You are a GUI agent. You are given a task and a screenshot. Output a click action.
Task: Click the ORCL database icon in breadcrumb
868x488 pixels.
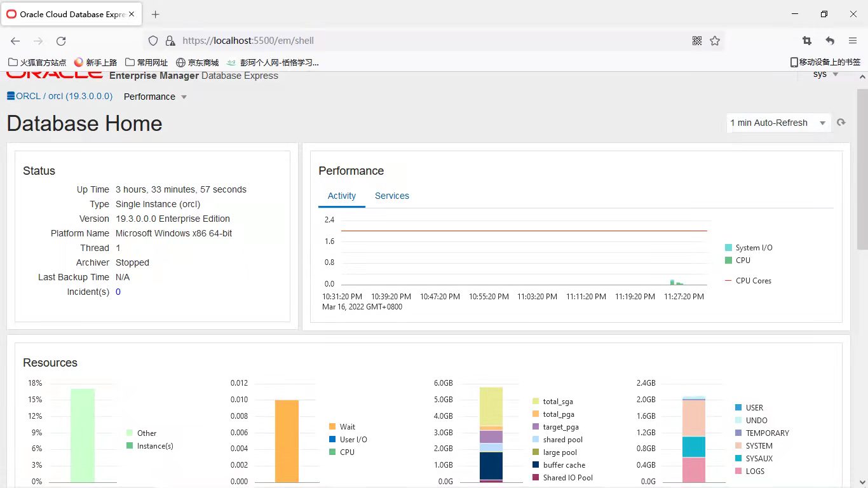pyautogui.click(x=11, y=96)
